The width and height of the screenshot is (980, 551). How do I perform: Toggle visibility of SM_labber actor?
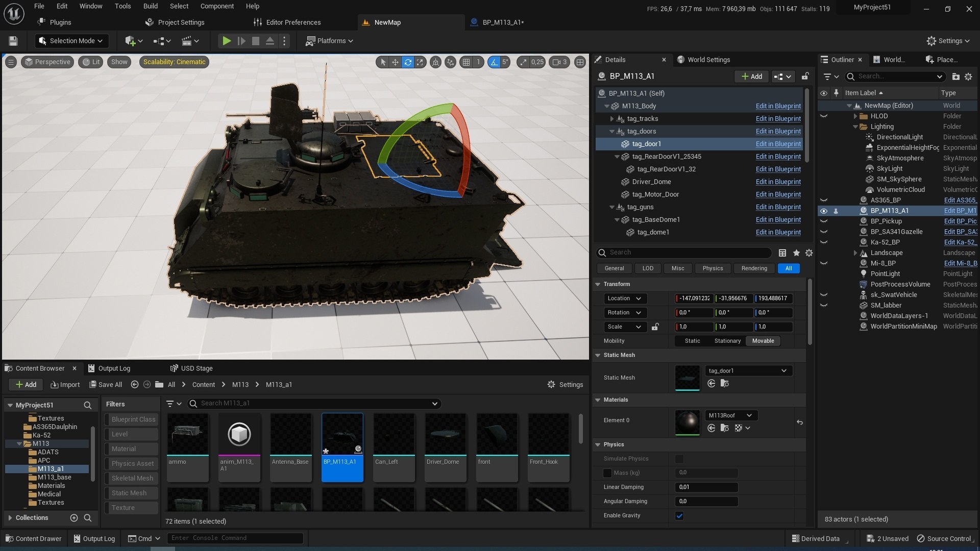click(x=823, y=306)
